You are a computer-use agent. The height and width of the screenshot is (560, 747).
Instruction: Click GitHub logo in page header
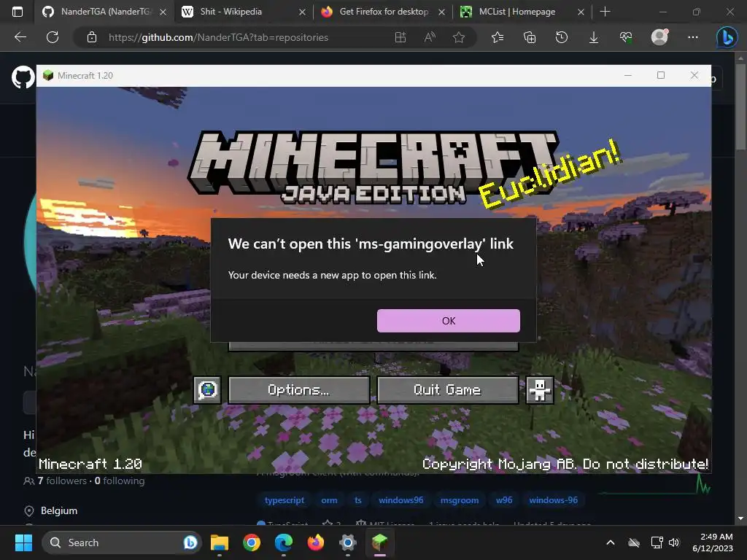click(x=23, y=77)
